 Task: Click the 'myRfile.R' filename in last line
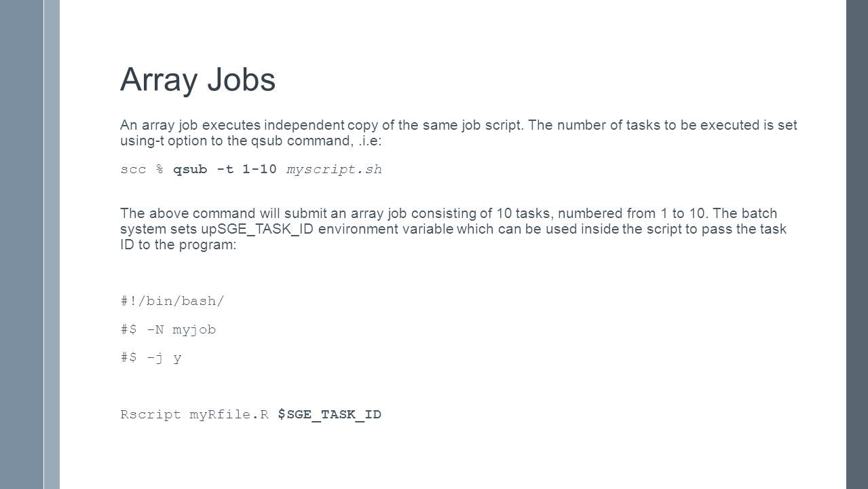click(229, 414)
